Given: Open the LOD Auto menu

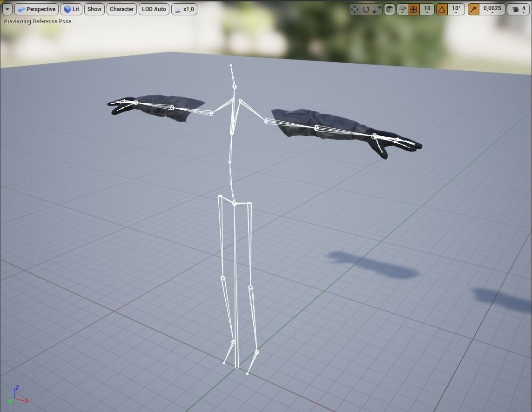Looking at the screenshot, I should click(x=154, y=9).
